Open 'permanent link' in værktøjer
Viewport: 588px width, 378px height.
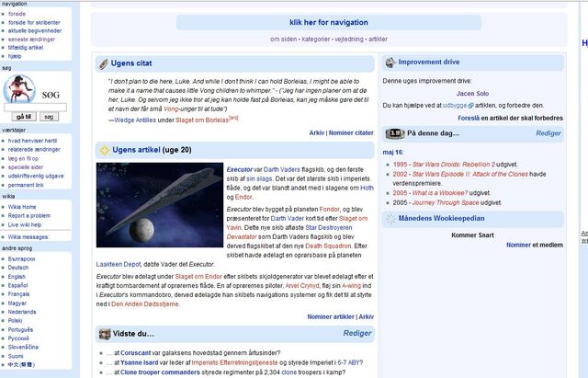click(x=26, y=185)
